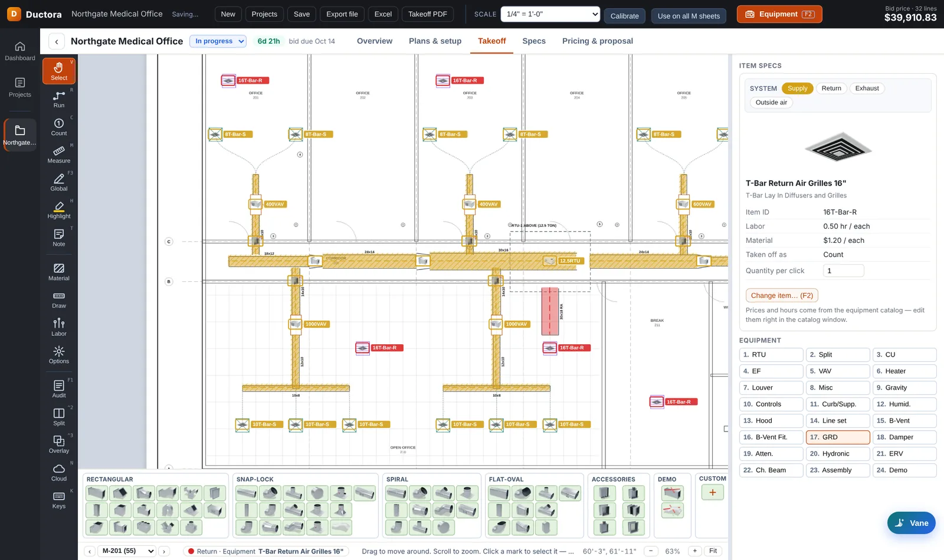This screenshot has width=944, height=560.
Task: Select the Cloud markup tool
Action: 59,472
